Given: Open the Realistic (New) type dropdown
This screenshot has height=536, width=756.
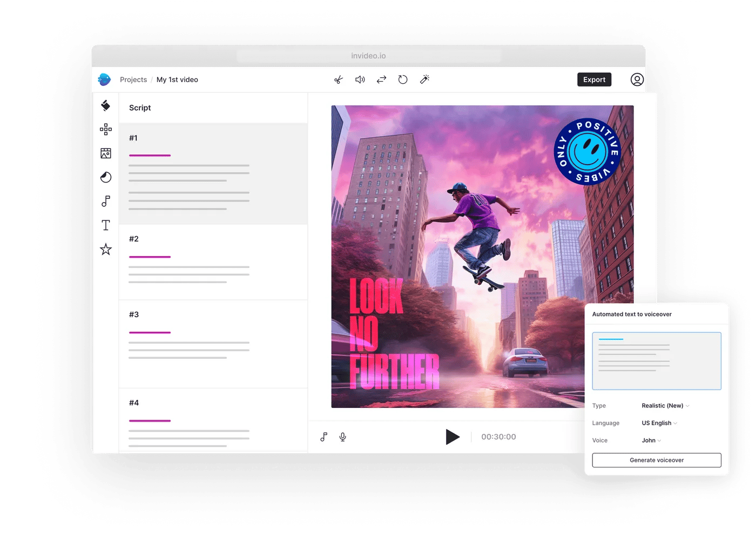Looking at the screenshot, I should 665,406.
